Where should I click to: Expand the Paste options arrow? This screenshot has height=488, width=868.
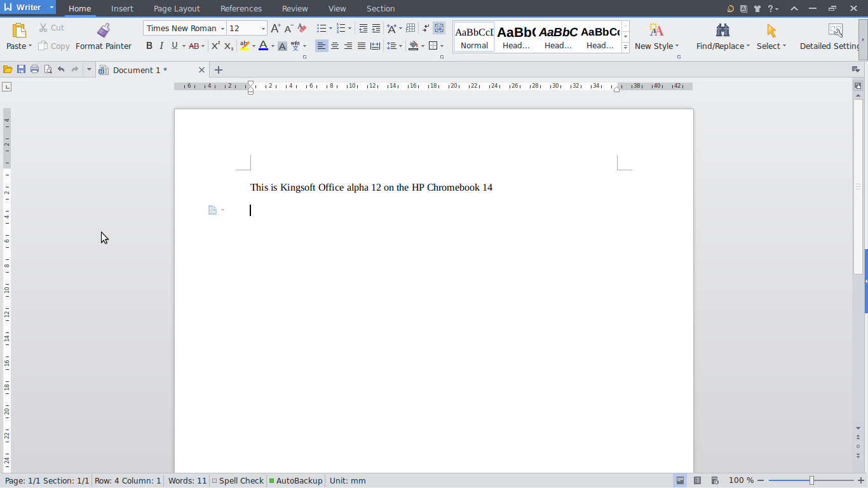(x=30, y=46)
